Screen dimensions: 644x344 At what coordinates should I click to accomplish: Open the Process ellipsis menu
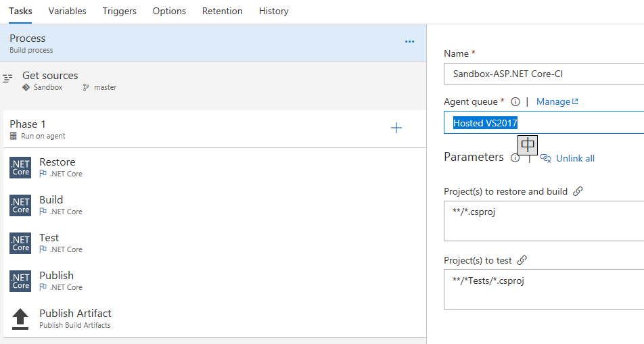coord(409,42)
